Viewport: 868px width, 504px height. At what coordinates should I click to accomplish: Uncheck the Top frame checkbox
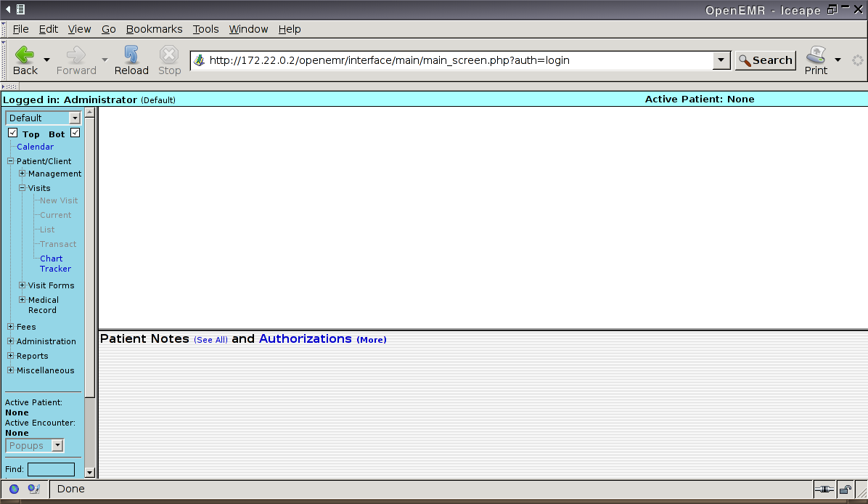tap(12, 134)
